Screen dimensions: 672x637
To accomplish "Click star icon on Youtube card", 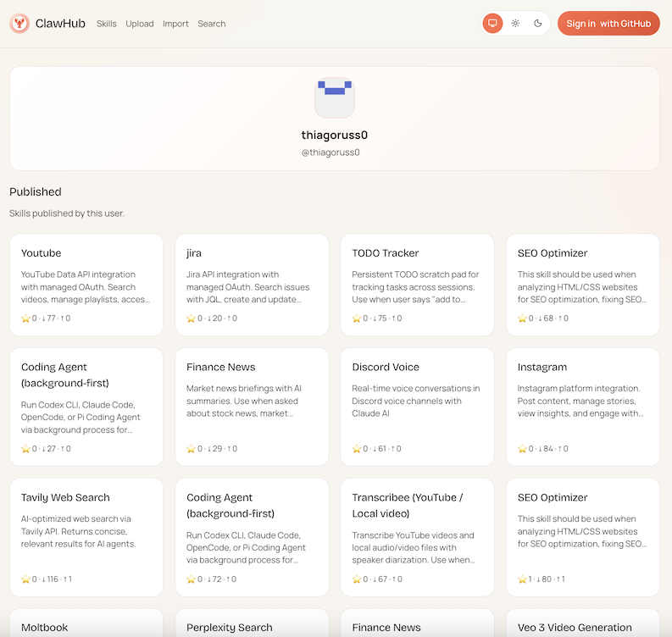I will [x=25, y=318].
